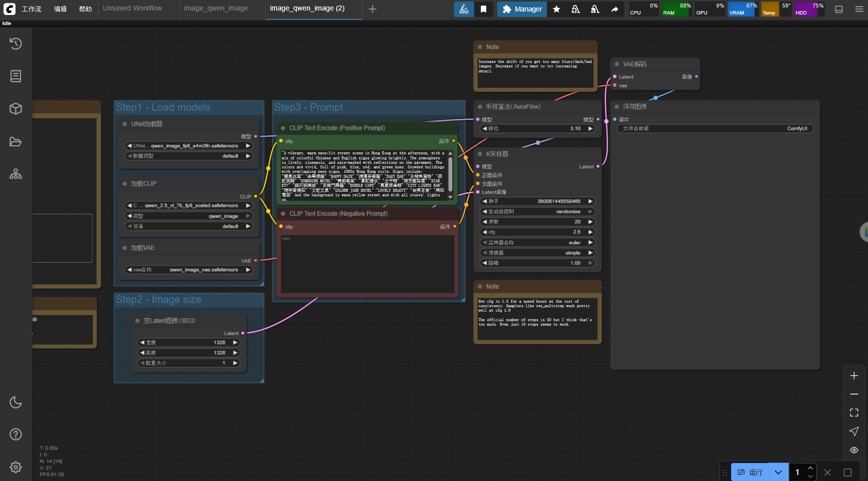Toggle link visibility eye icon
The image size is (868, 481).
854,450
